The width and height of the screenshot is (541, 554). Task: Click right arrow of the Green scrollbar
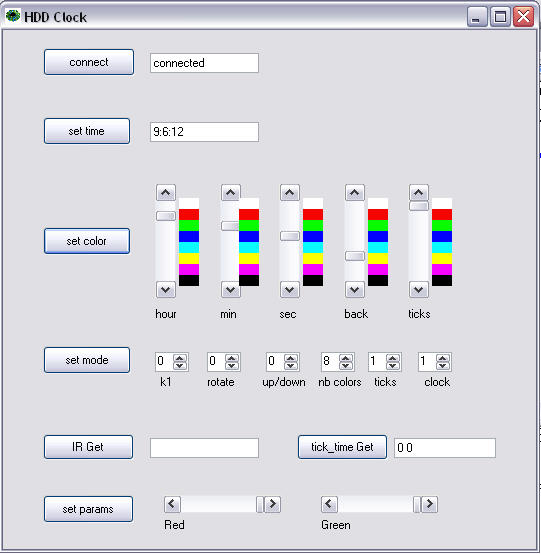429,504
